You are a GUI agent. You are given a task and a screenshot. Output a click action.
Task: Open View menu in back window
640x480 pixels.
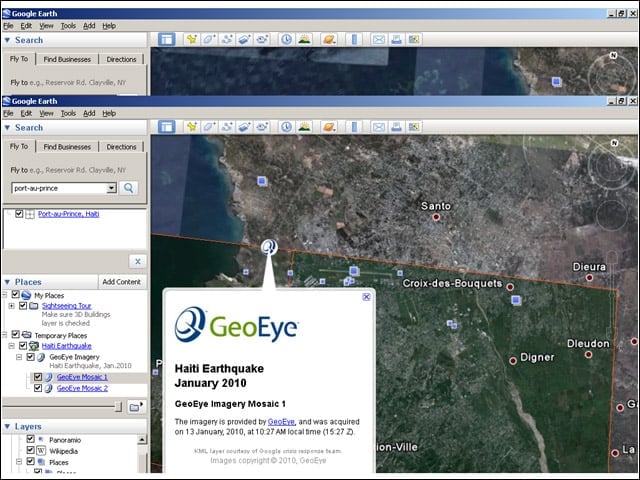[x=47, y=26]
